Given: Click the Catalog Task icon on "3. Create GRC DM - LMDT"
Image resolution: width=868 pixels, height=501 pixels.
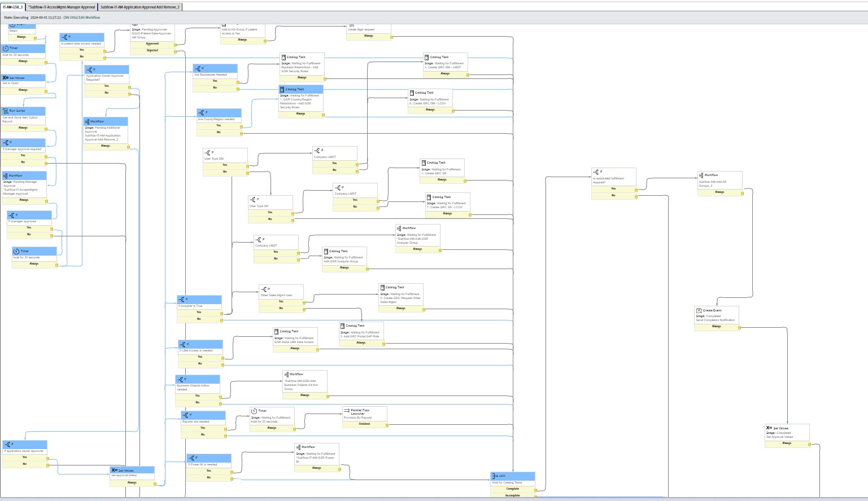Looking at the screenshot, I should [x=428, y=57].
